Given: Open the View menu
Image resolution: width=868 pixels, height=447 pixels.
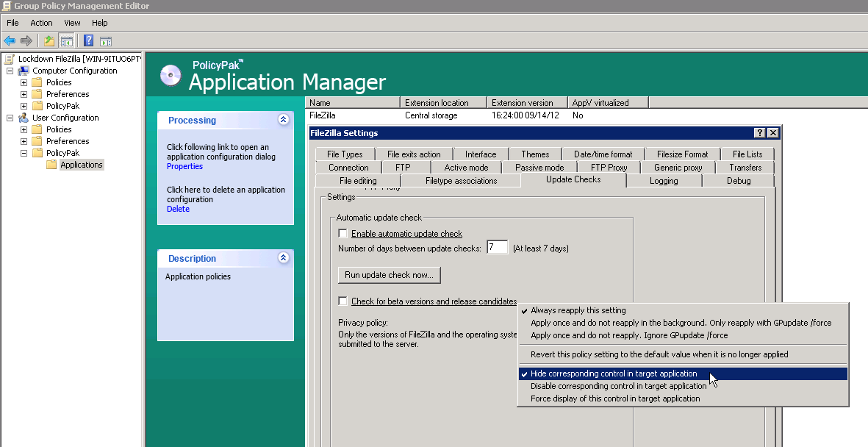Looking at the screenshot, I should coord(72,23).
